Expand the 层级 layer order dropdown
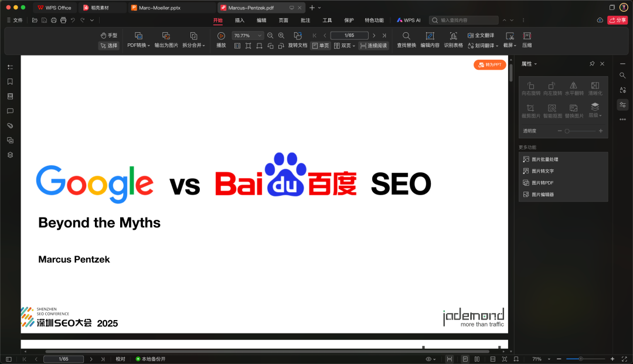Viewport: 633px width, 364px height. click(595, 111)
